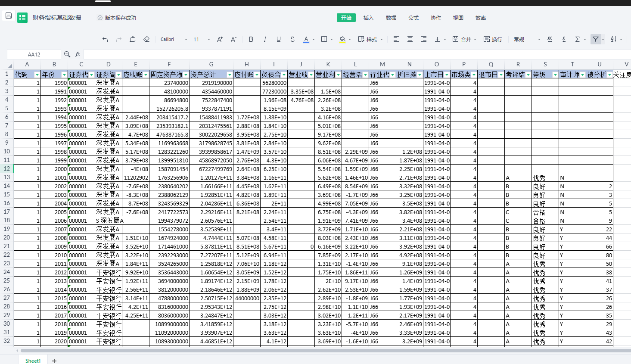Click the 版本保存成功 status text
This screenshot has height=364, width=631.
(120, 18)
